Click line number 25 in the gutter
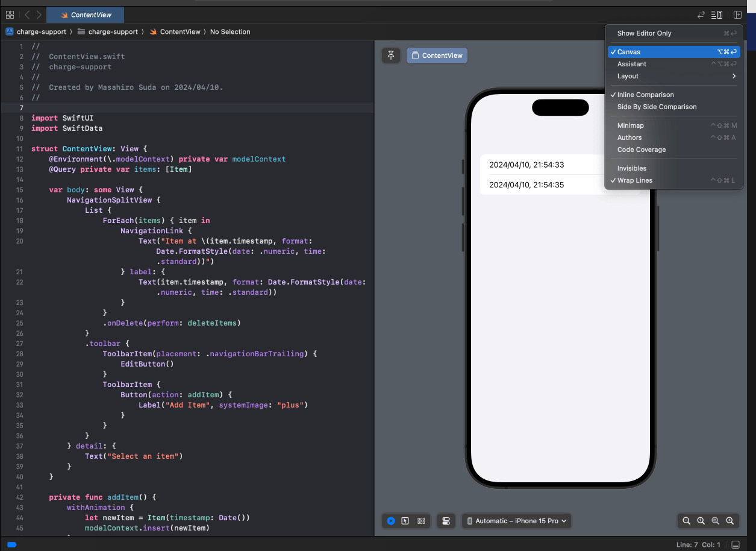This screenshot has width=756, height=551. (x=20, y=323)
